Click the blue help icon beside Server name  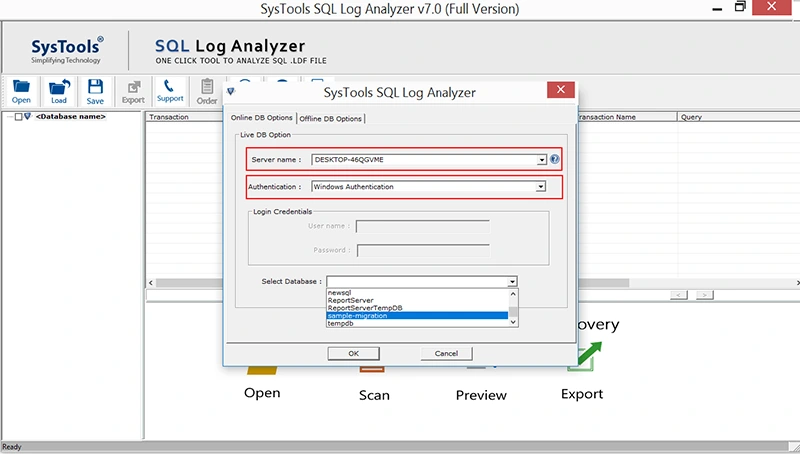(555, 159)
